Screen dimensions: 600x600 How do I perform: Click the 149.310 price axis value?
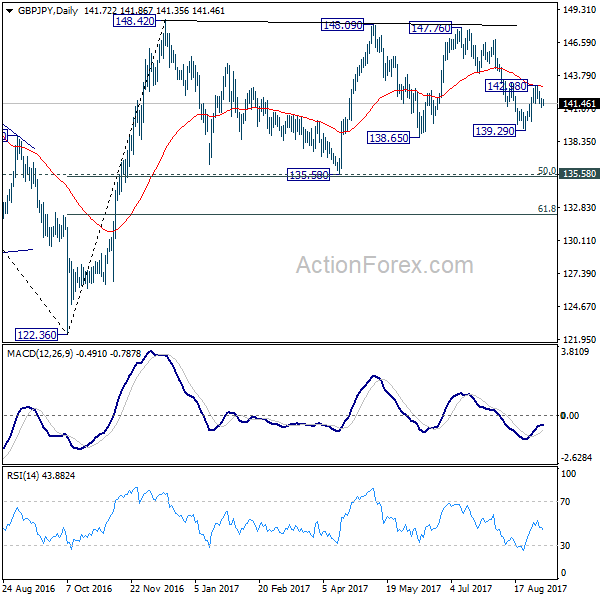pos(579,10)
